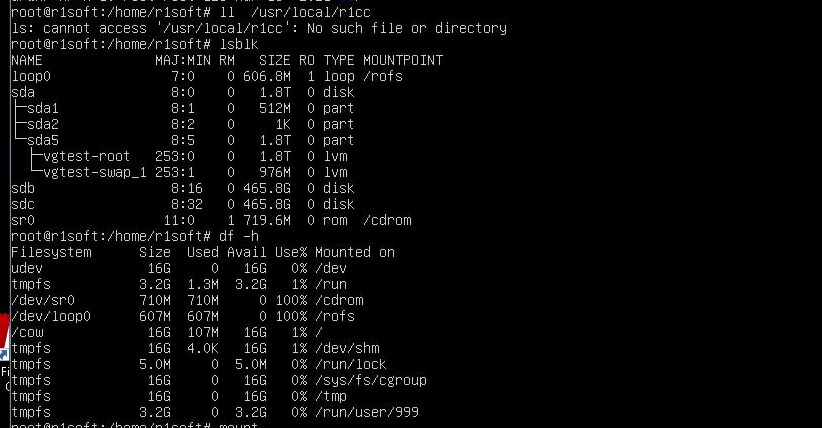Select the sdb disk line
Viewport: 822px width, 428px height.
click(182, 188)
